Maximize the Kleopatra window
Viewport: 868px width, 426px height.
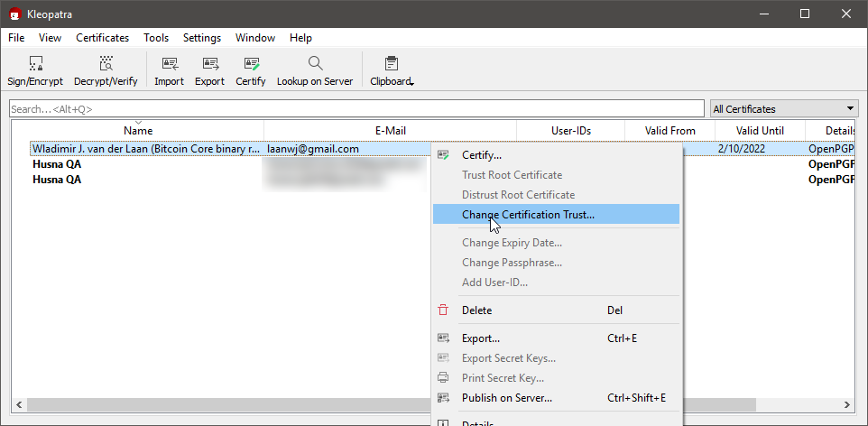point(805,14)
